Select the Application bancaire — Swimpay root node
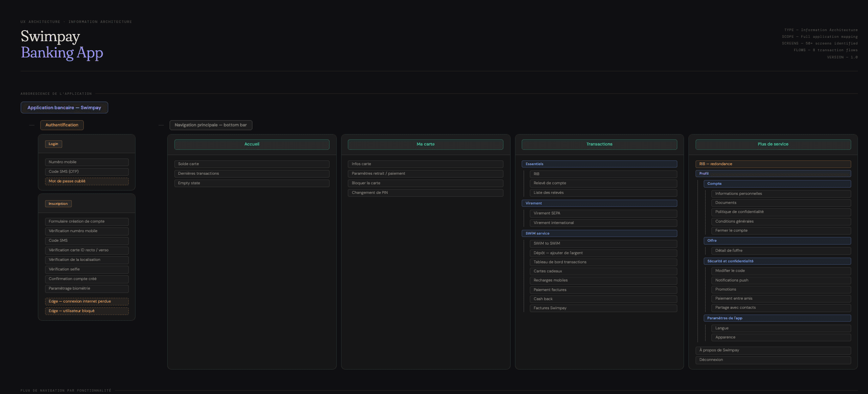This screenshot has width=868, height=394. (64, 108)
